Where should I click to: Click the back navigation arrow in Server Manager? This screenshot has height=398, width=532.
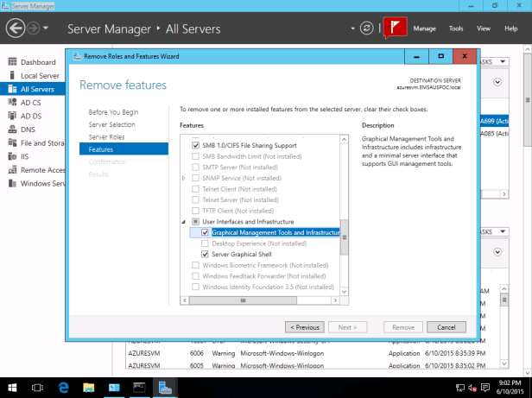(x=16, y=28)
